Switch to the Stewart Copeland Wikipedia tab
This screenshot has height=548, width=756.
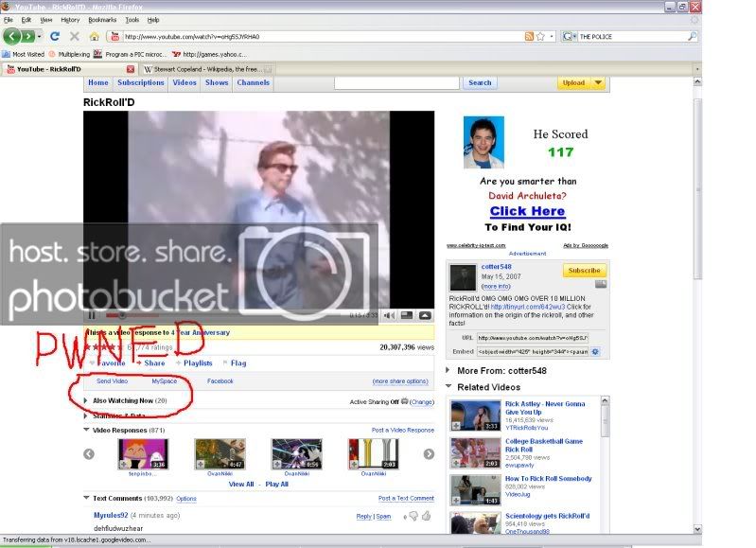click(207, 69)
